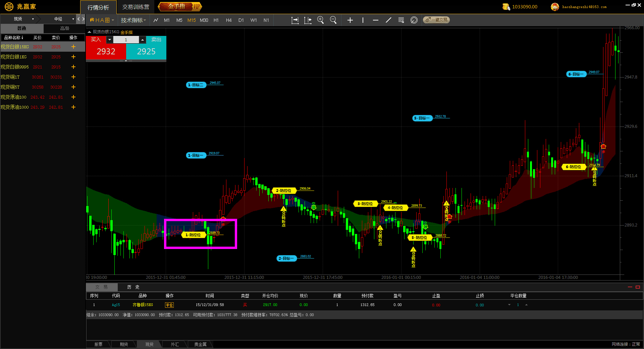Switch to line chart style

pyautogui.click(x=156, y=20)
